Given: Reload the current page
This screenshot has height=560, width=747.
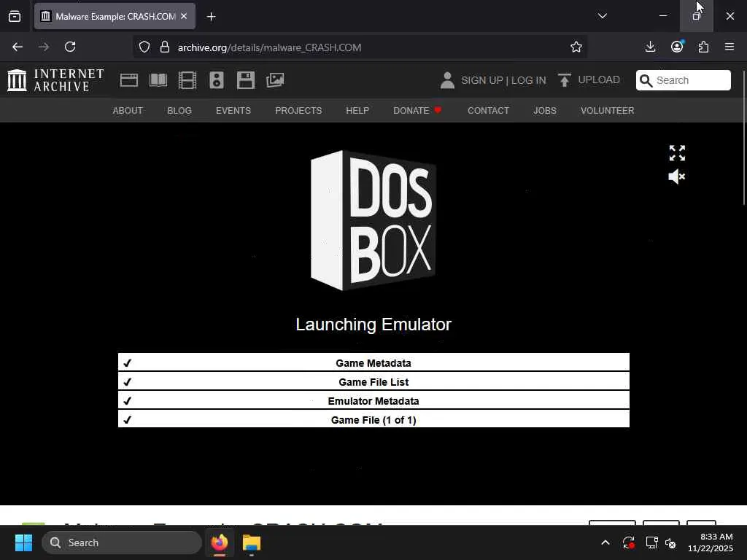Looking at the screenshot, I should click(70, 47).
